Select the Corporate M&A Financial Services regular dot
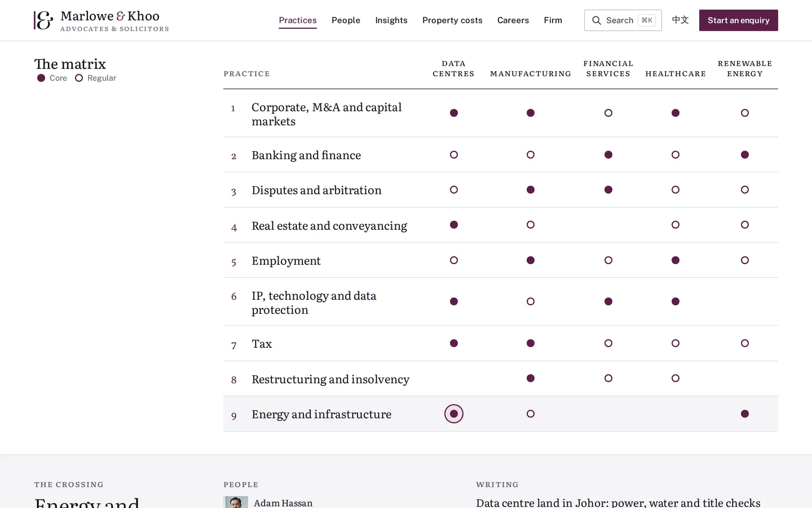Screen dimensions: 812x508 point(608,113)
